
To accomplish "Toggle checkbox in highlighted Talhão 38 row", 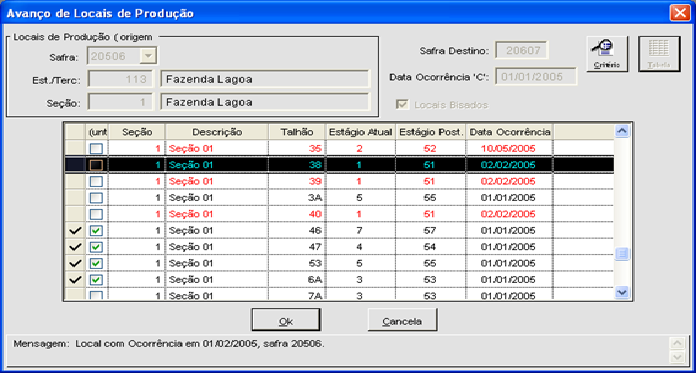I will tap(96, 165).
